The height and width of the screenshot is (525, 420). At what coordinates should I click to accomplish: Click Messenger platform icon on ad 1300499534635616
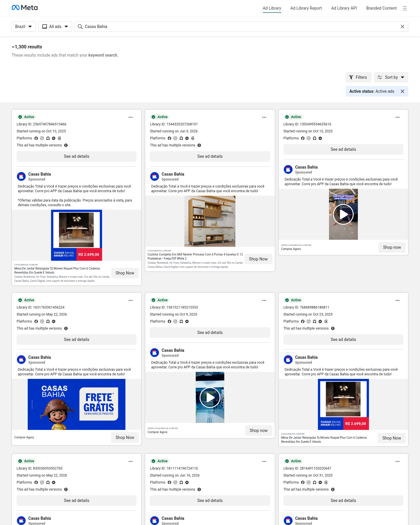click(x=320, y=138)
